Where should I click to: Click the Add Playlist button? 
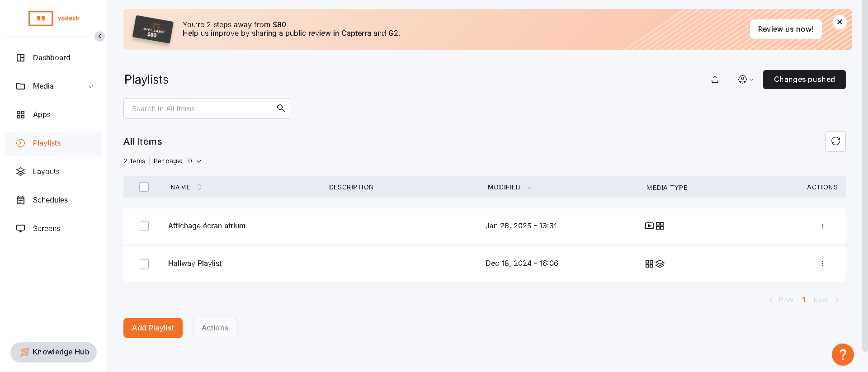[153, 328]
